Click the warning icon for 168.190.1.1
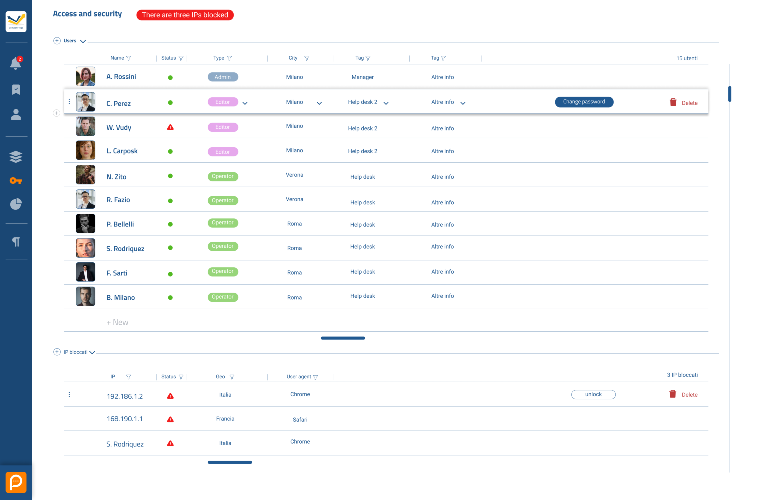770x500 pixels. 170,419
